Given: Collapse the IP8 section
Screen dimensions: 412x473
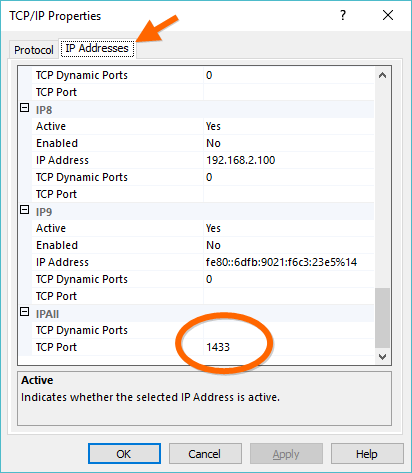Looking at the screenshot, I should [x=25, y=108].
